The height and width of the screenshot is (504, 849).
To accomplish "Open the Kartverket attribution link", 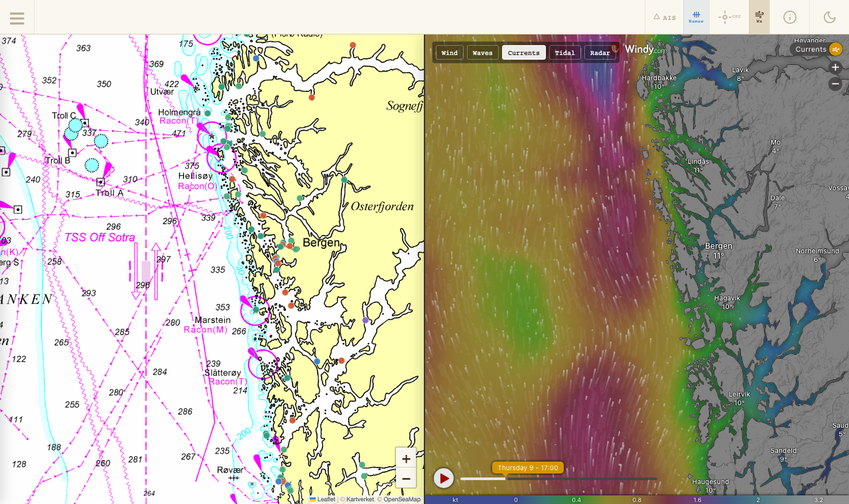I will coord(360,499).
